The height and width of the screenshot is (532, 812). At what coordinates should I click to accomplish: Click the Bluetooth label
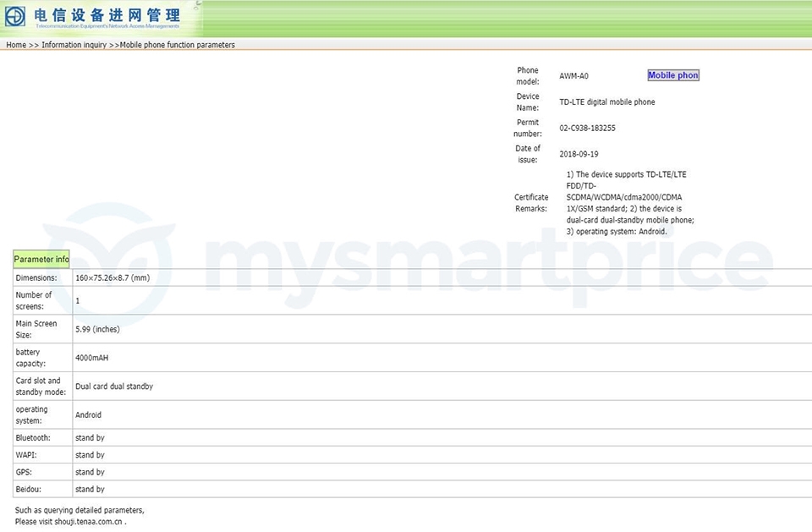click(33, 438)
